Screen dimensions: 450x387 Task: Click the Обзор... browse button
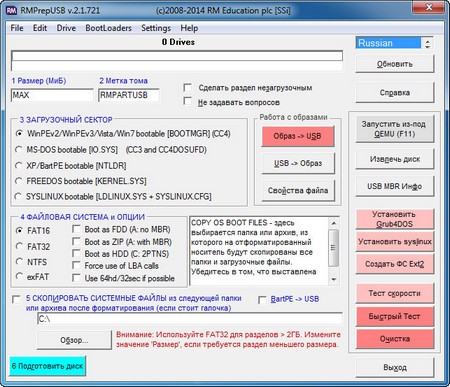74,340
